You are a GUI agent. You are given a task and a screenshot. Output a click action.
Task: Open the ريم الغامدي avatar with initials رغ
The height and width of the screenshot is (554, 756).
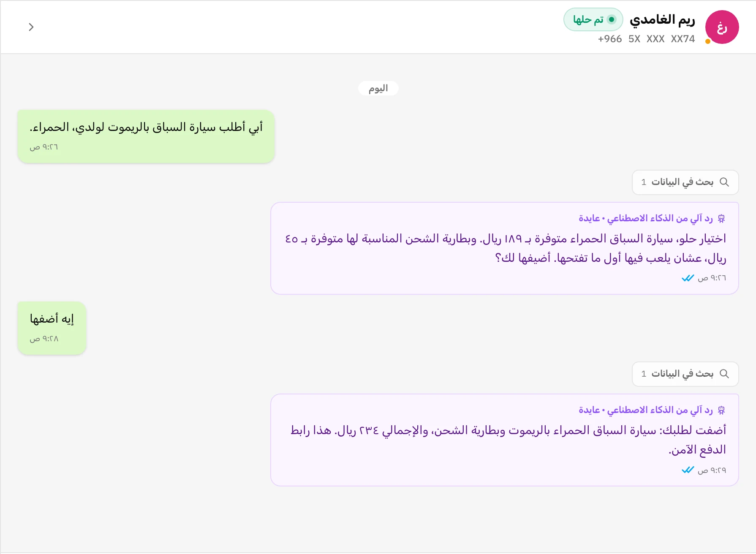coord(722,27)
